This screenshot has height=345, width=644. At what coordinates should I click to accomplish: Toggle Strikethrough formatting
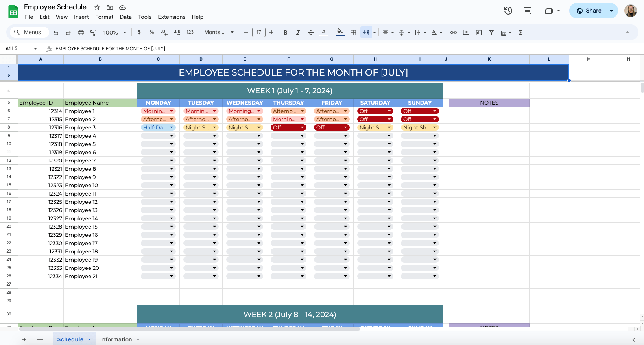coord(311,33)
